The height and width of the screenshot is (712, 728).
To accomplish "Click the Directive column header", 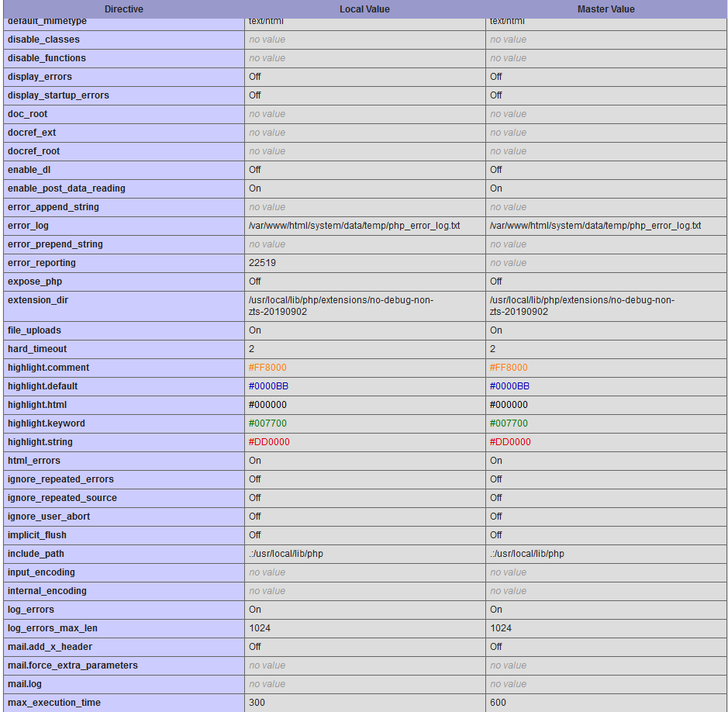I will point(123,9).
